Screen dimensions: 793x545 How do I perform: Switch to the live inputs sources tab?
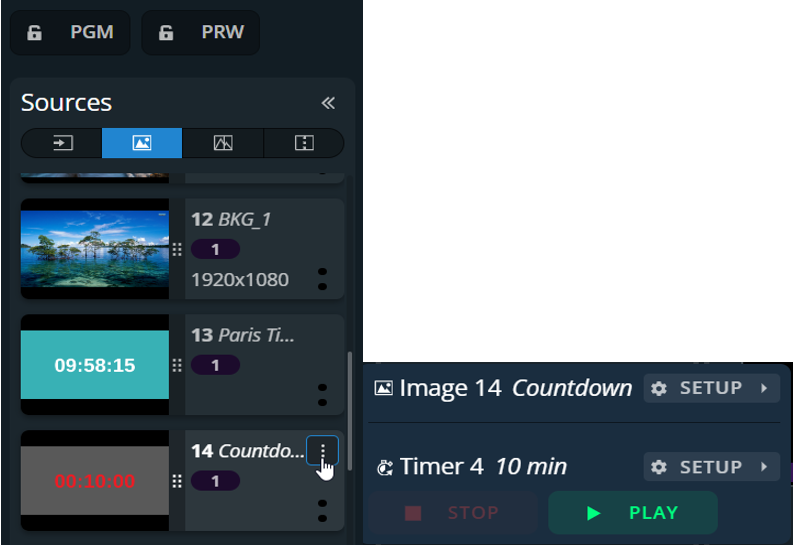(x=62, y=143)
